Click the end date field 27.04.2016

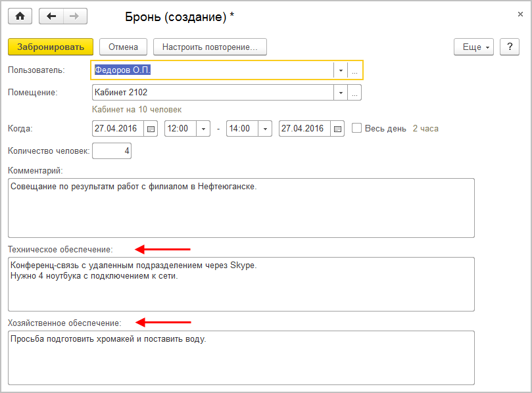pos(304,129)
